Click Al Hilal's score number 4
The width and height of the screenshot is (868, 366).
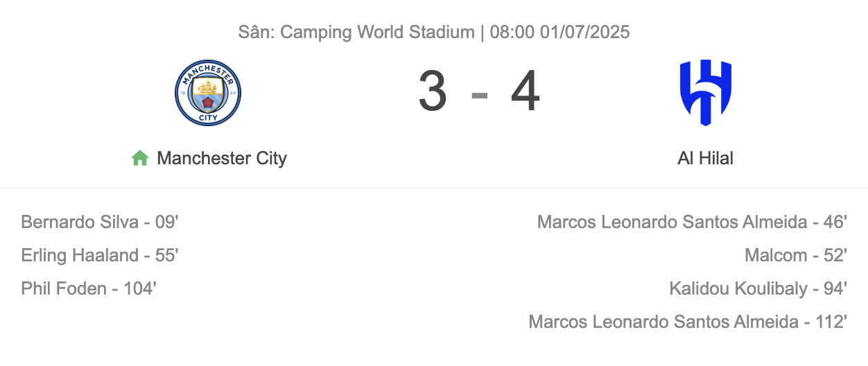(x=525, y=92)
